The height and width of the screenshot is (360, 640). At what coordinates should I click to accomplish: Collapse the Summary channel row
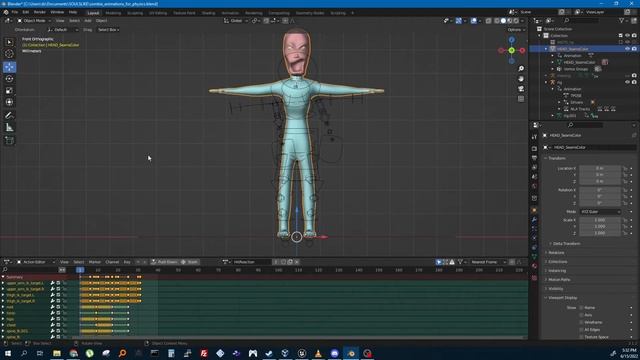click(x=3, y=277)
